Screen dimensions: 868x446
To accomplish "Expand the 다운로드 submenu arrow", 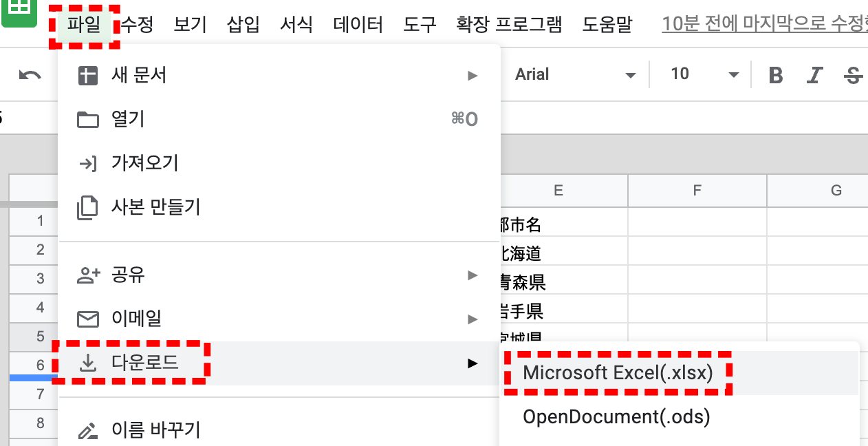I will coord(473,363).
